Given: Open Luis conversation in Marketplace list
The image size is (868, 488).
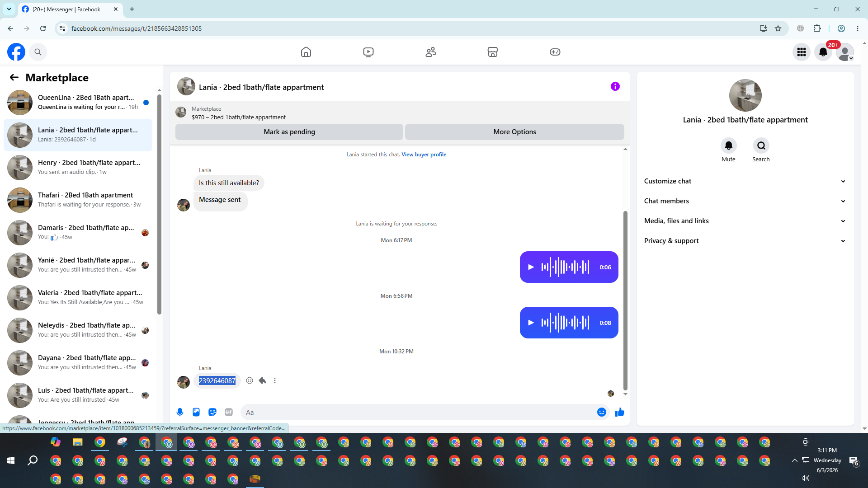Looking at the screenshot, I should (78, 395).
